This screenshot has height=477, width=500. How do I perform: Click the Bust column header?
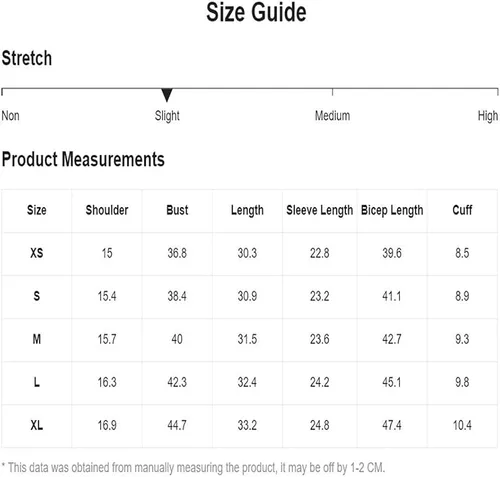point(177,210)
